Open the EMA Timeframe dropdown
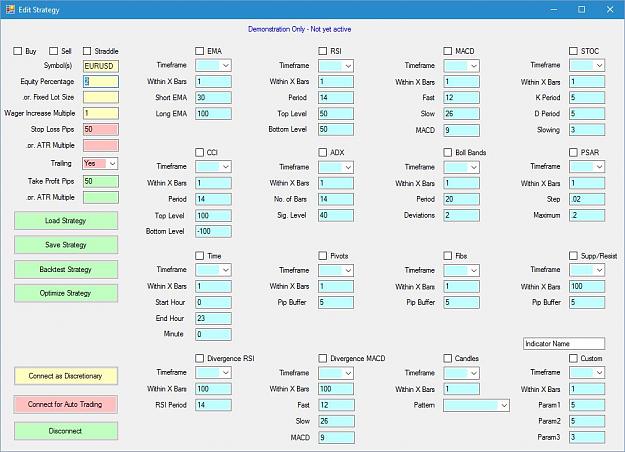 coord(213,65)
